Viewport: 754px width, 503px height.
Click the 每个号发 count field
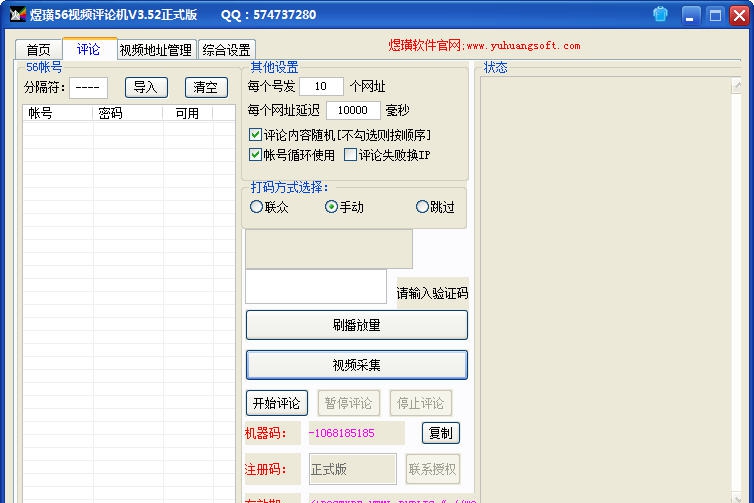coord(321,86)
